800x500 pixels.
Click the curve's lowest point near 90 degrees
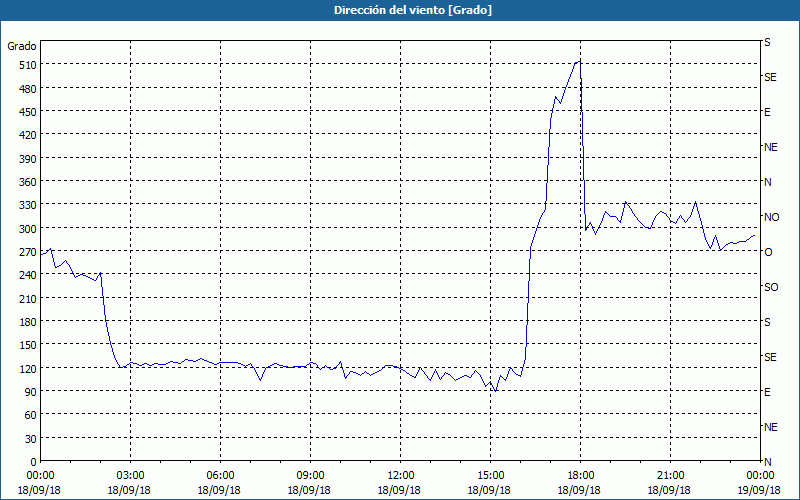pyautogui.click(x=495, y=391)
